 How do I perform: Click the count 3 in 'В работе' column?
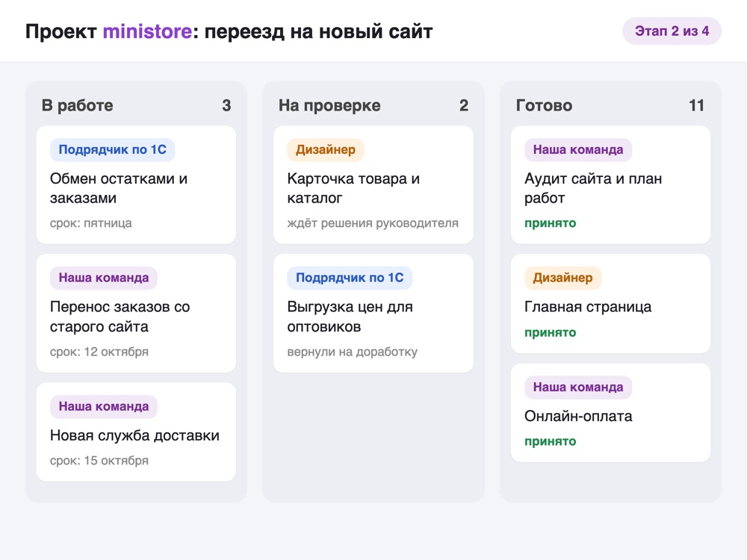point(226,105)
